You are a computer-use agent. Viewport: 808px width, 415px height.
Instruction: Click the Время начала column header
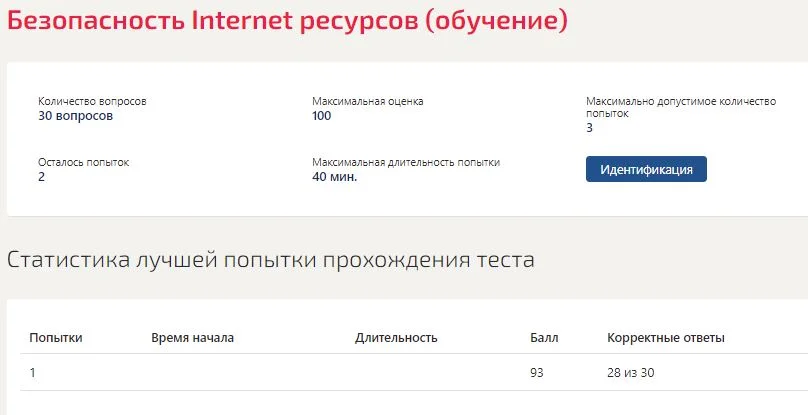coord(193,338)
